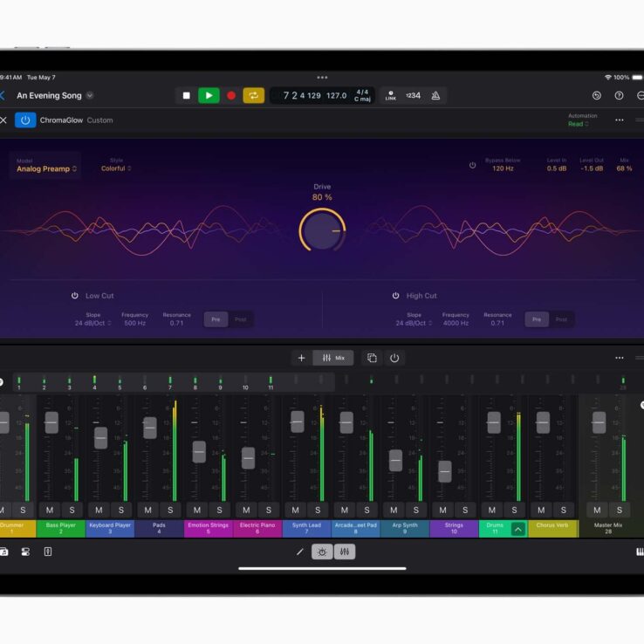Image resolution: width=644 pixels, height=644 pixels.
Task: Solo the Pads channel
Action: (170, 510)
